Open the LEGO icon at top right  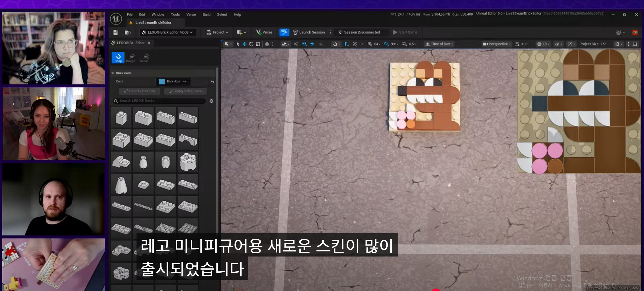pyautogui.click(x=635, y=32)
